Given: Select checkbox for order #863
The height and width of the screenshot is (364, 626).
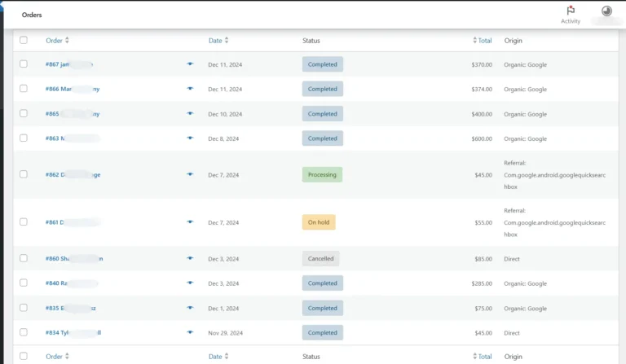Looking at the screenshot, I should point(24,138).
